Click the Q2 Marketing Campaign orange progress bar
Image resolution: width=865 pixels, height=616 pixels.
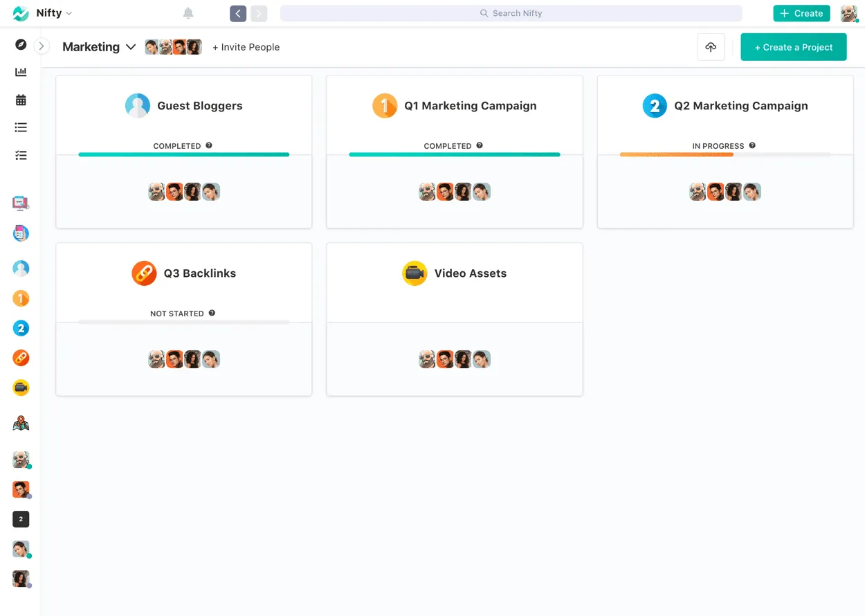[x=677, y=155]
